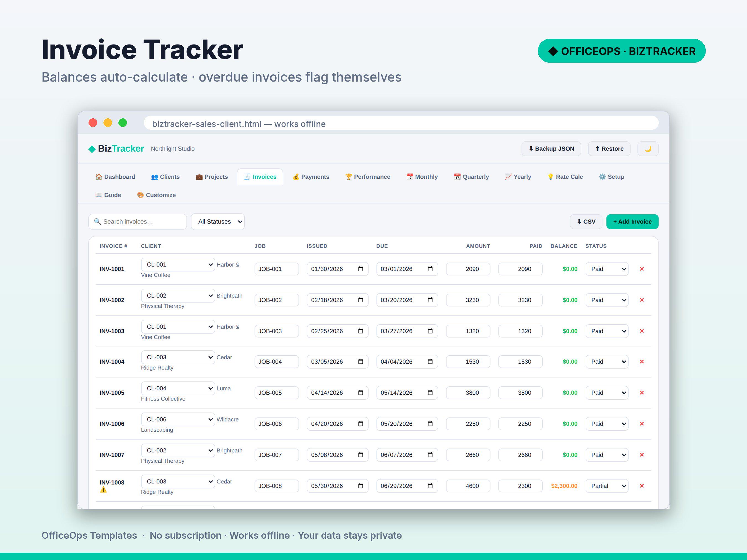Export invoices with the CSV button
747x560 pixels.
pyautogui.click(x=586, y=222)
